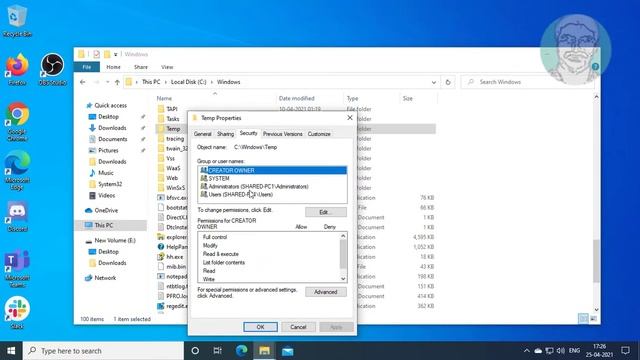Screen dimensions: 640x360
Task: Click OK in Temp Properties
Action: point(260,327)
